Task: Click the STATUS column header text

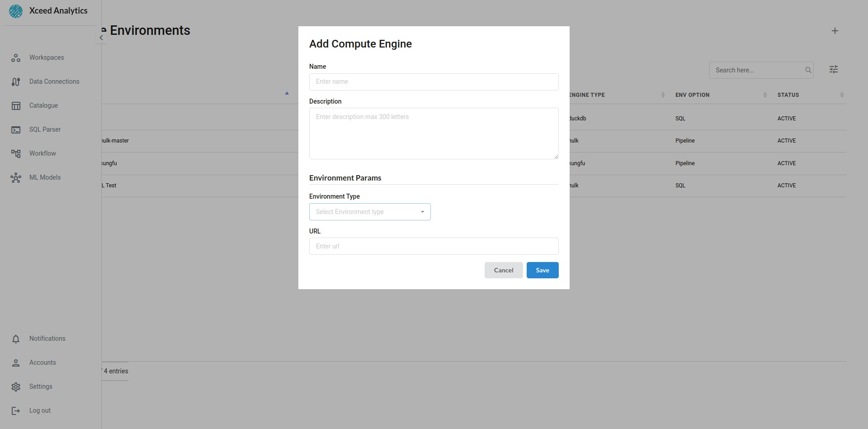Action: (x=788, y=95)
